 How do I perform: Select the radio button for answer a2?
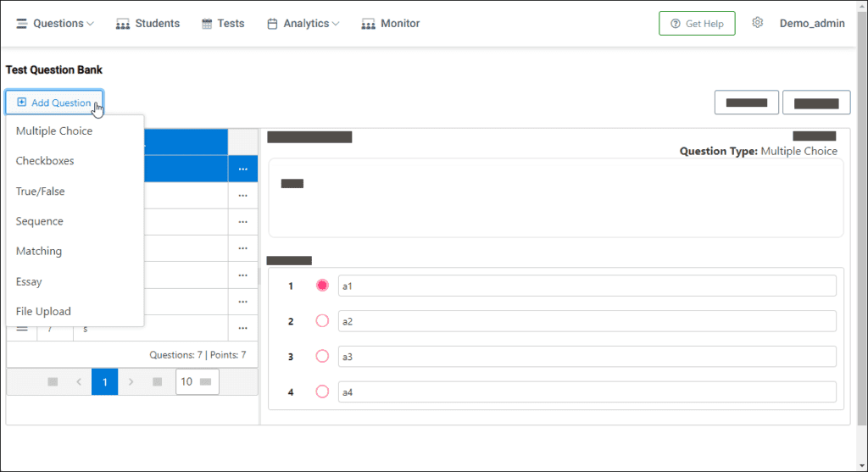(322, 321)
